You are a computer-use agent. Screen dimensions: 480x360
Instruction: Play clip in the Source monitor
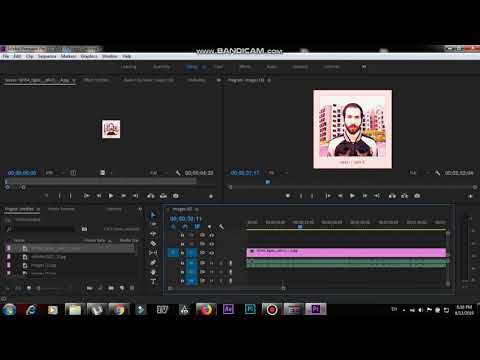click(111, 196)
